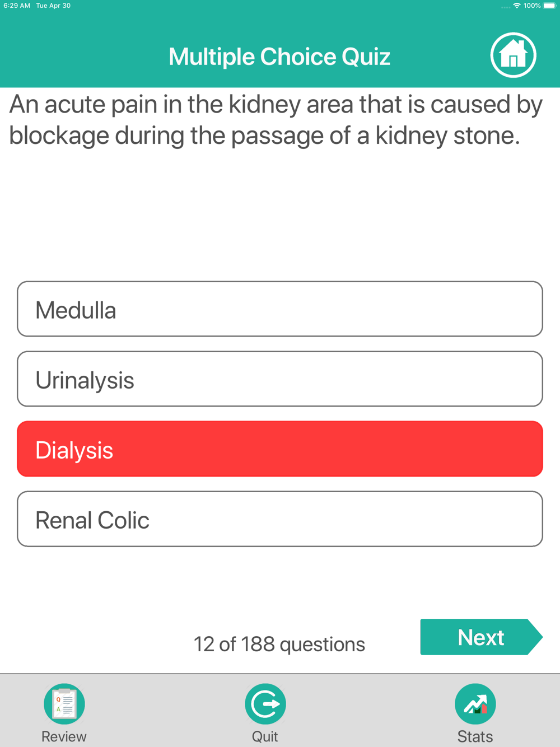The height and width of the screenshot is (747, 560).
Task: Tap the kidney stone question text
Action: [x=276, y=120]
